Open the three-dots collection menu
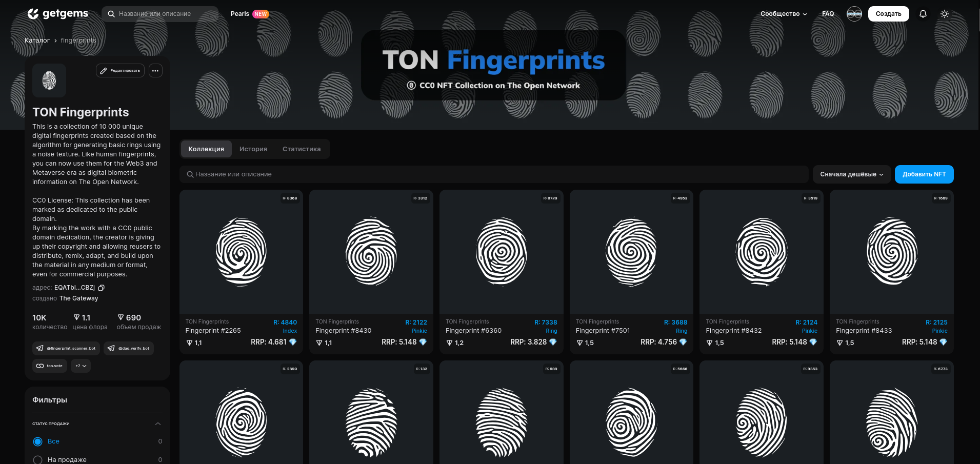 (x=155, y=71)
